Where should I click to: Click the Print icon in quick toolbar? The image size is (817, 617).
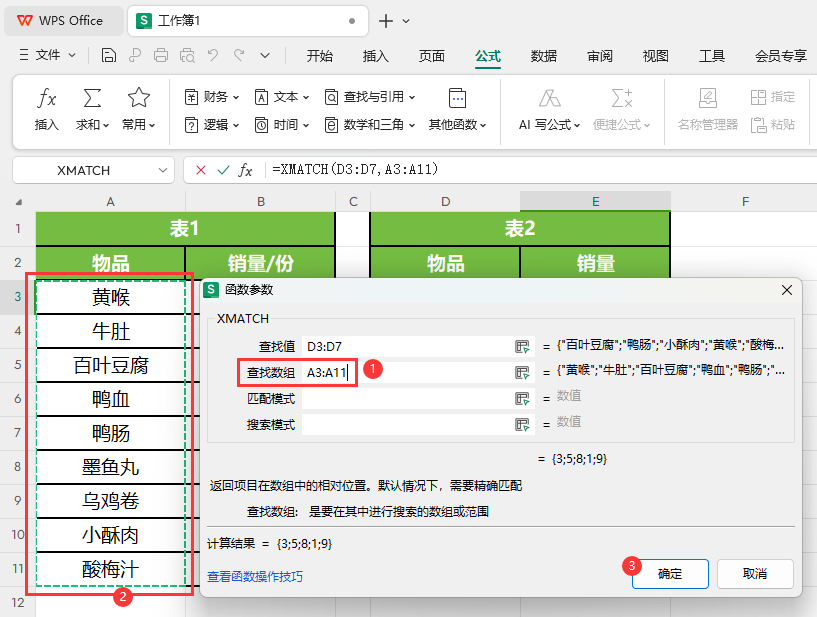coord(160,55)
